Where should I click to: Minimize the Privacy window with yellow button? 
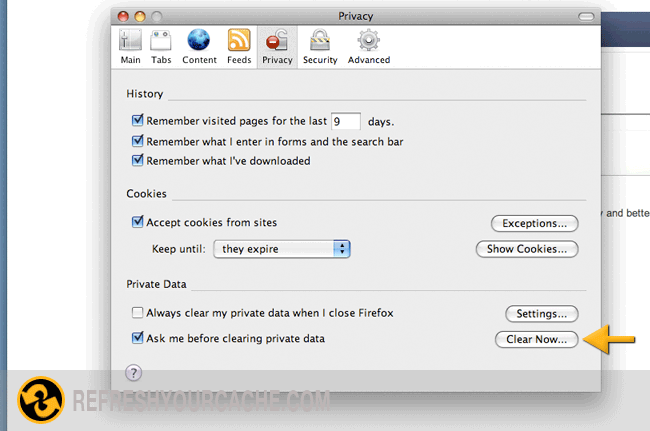pyautogui.click(x=140, y=17)
